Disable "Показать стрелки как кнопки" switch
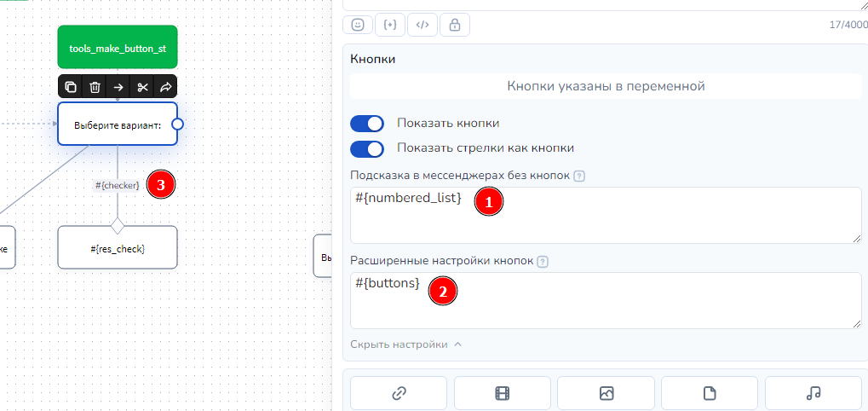Viewport: 868px width, 411px height. point(367,148)
